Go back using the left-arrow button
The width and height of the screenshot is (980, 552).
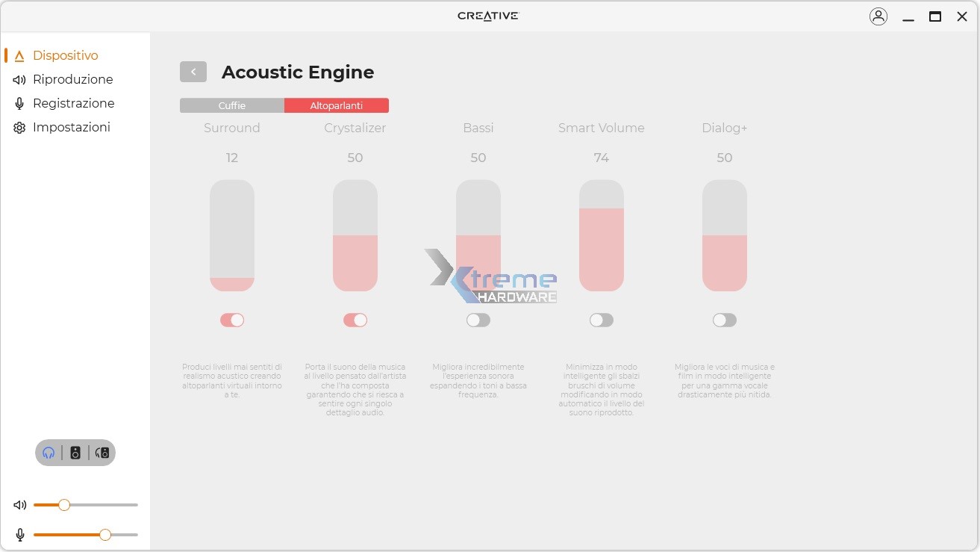click(x=193, y=72)
